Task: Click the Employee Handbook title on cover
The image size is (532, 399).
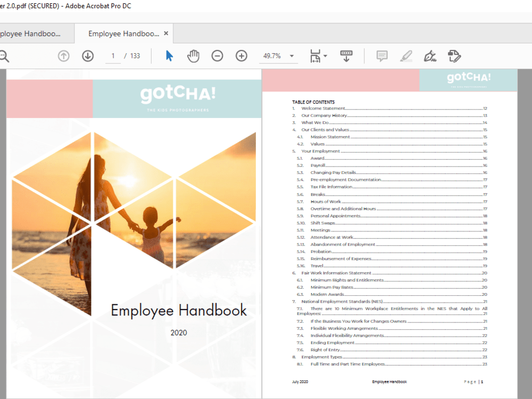Action: (179, 311)
